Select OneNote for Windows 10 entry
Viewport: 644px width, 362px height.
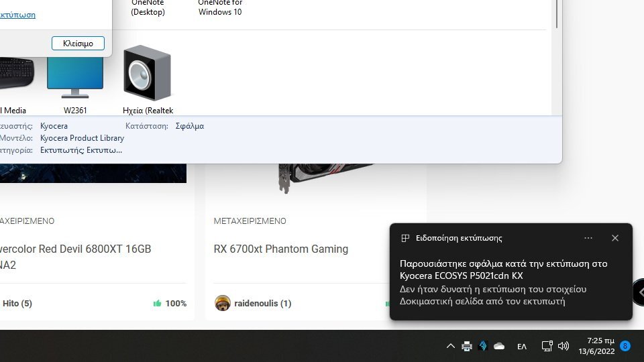220,7
